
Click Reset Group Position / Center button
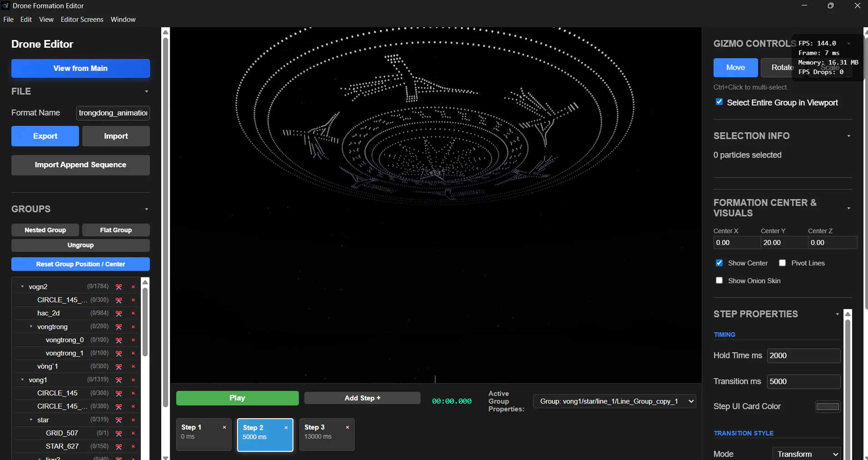(x=80, y=264)
